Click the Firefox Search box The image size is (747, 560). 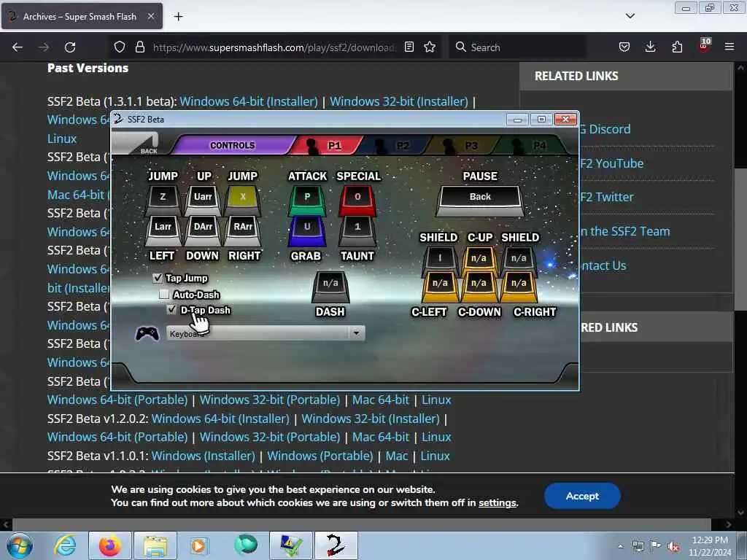[x=517, y=47]
